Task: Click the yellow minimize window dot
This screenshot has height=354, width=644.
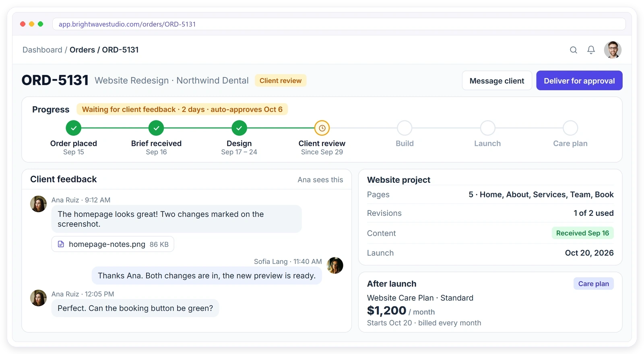Action: 32,24
